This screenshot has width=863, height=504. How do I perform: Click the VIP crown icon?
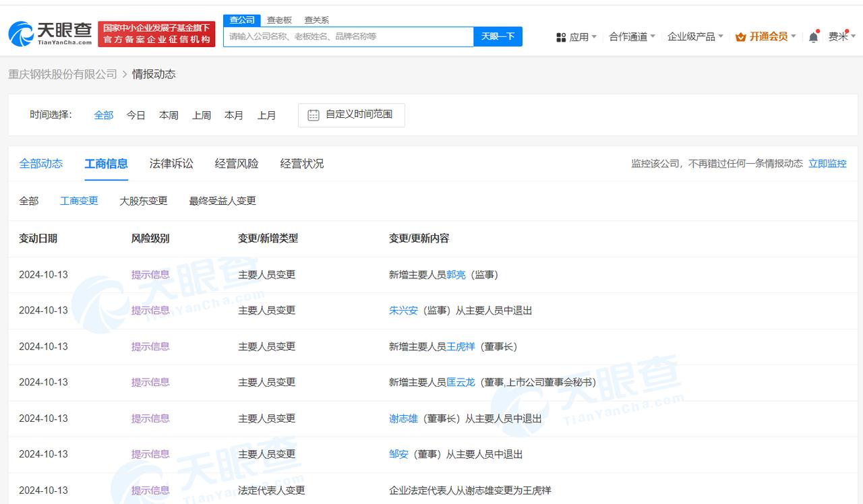point(740,37)
